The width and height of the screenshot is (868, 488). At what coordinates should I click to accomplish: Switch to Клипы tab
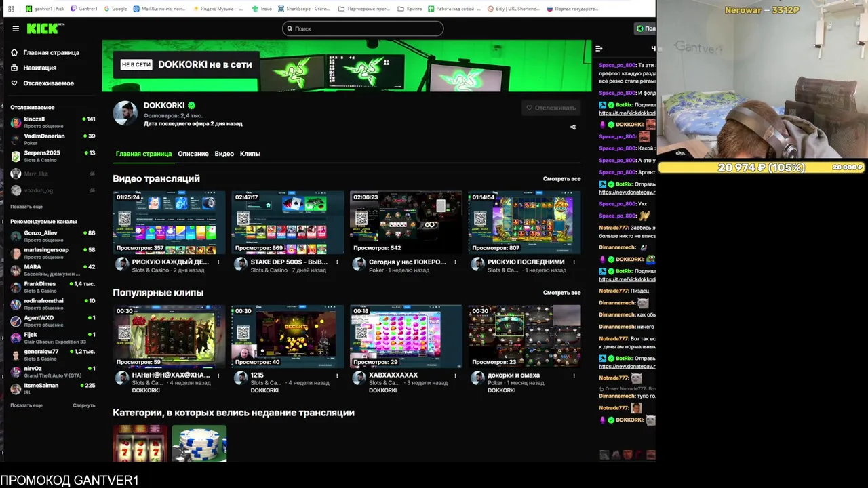coord(250,154)
